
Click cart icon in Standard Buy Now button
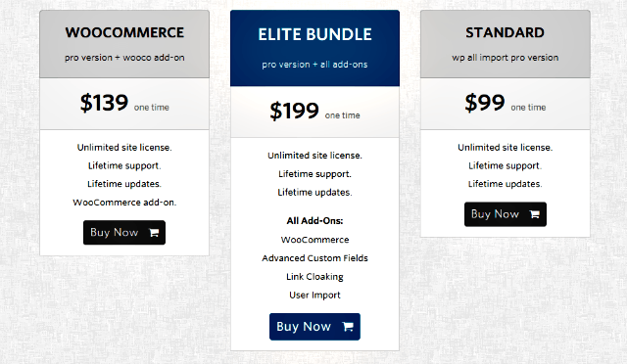[535, 214]
